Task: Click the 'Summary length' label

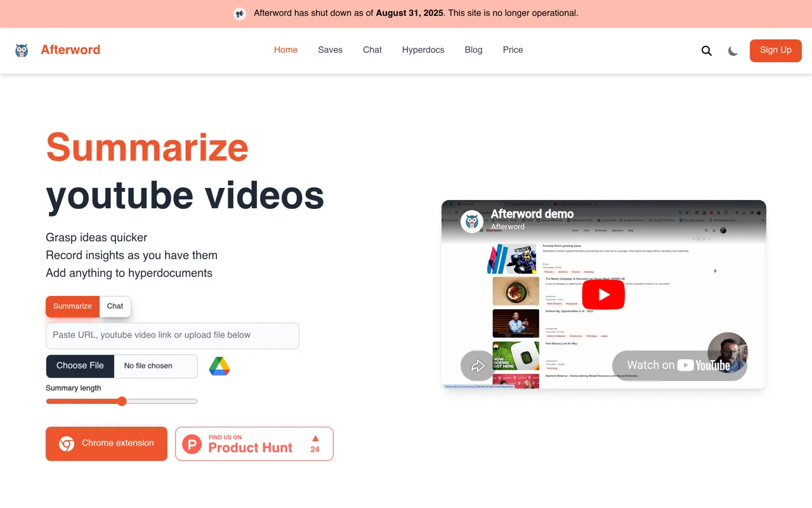Action: coord(74,388)
